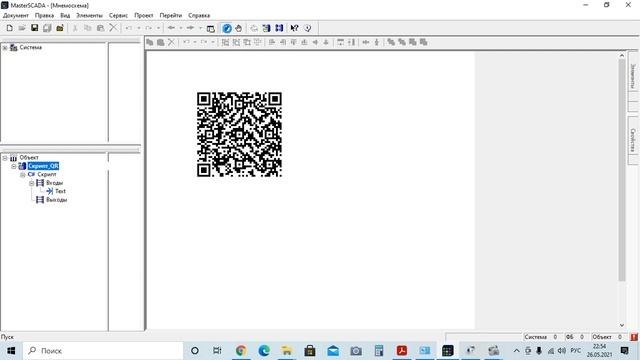Open the undo dropdown arrow in main toolbar
This screenshot has height=360, width=640.
tap(139, 28)
